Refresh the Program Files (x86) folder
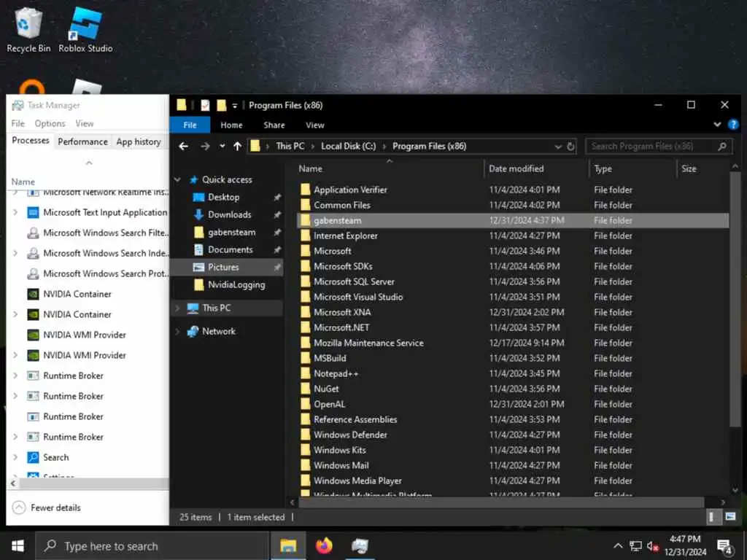747x560 pixels. click(x=570, y=147)
